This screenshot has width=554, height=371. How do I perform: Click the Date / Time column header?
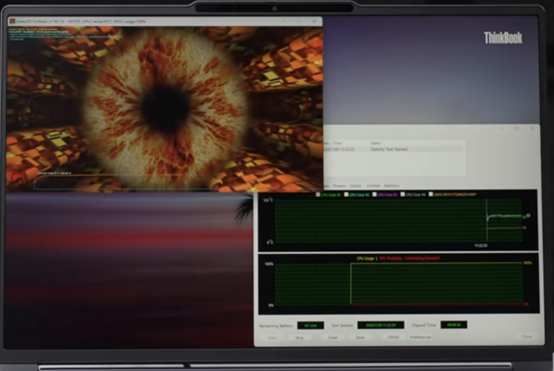(332, 143)
